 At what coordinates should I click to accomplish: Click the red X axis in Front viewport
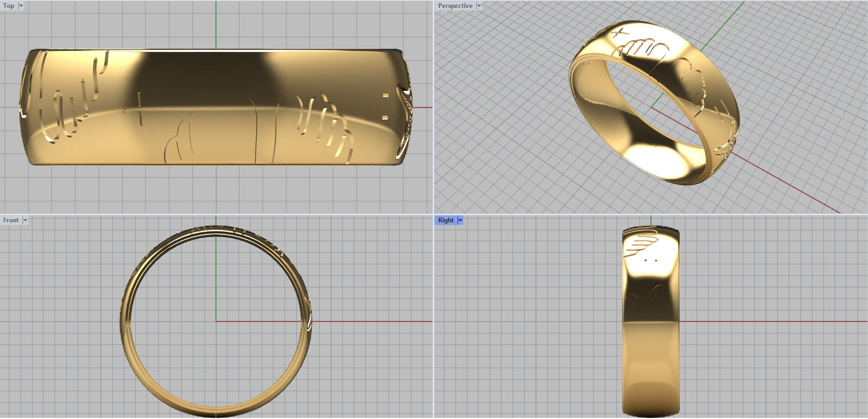tap(369, 321)
